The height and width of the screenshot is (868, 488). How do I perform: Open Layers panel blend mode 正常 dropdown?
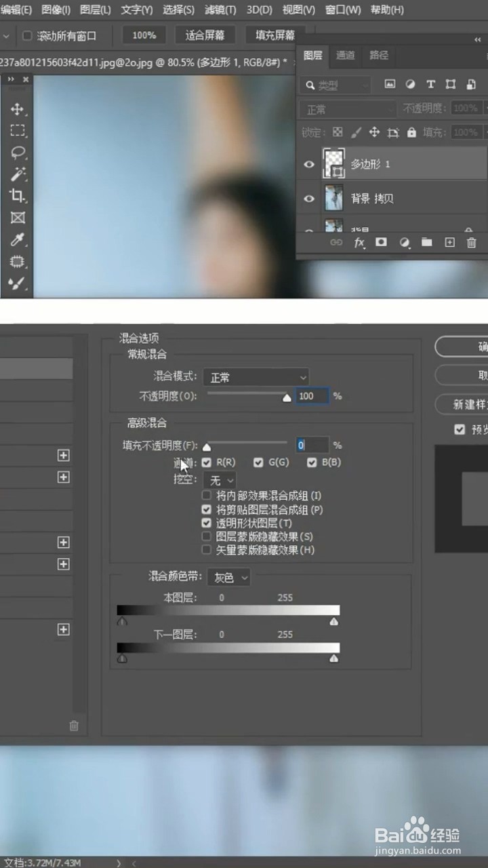click(x=348, y=109)
